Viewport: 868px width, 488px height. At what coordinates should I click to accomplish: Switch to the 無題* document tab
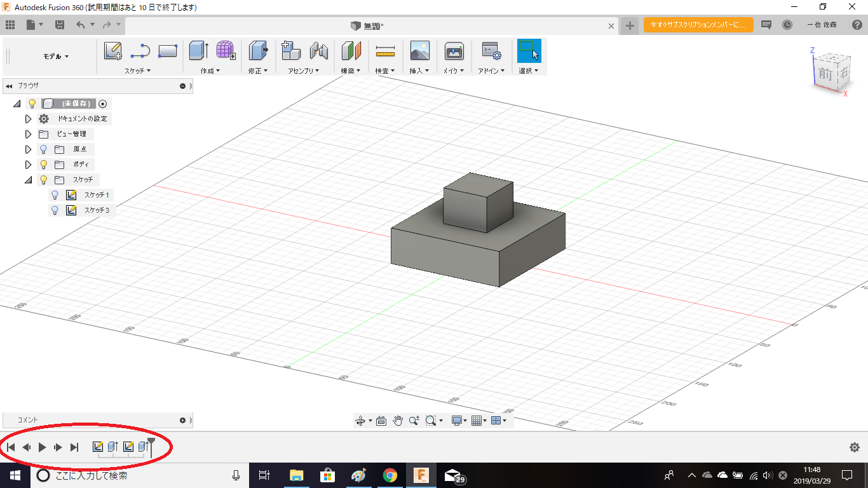(x=372, y=25)
